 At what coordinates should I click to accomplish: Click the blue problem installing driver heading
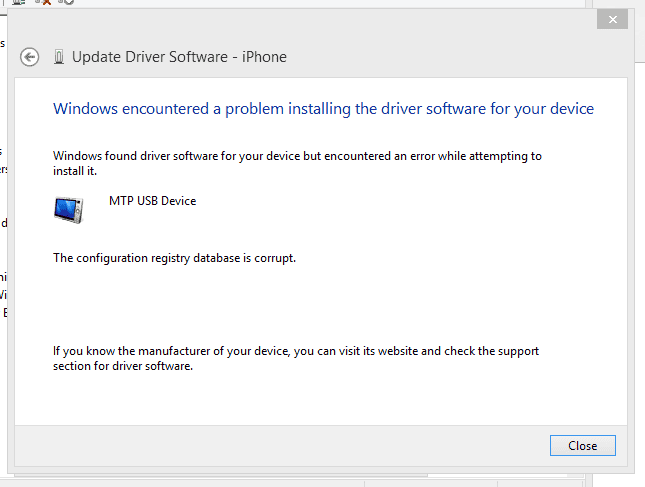323,109
